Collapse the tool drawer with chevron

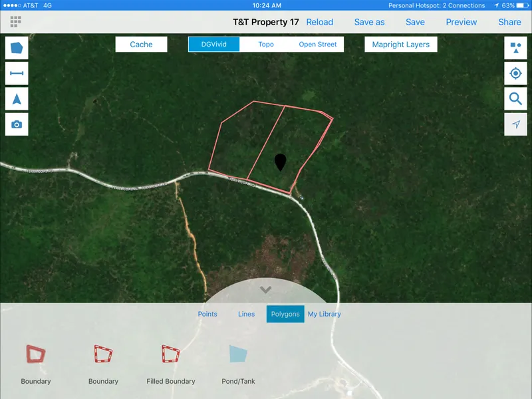(266, 289)
